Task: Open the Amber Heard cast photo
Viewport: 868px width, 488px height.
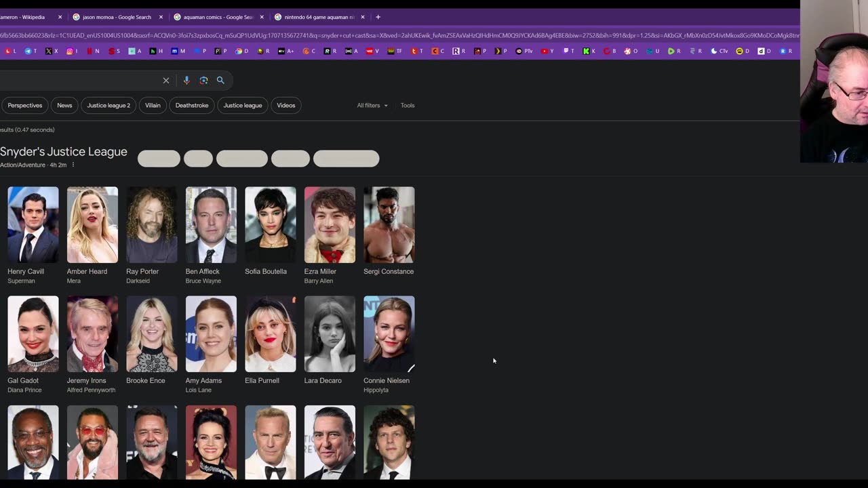Action: pos(92,224)
